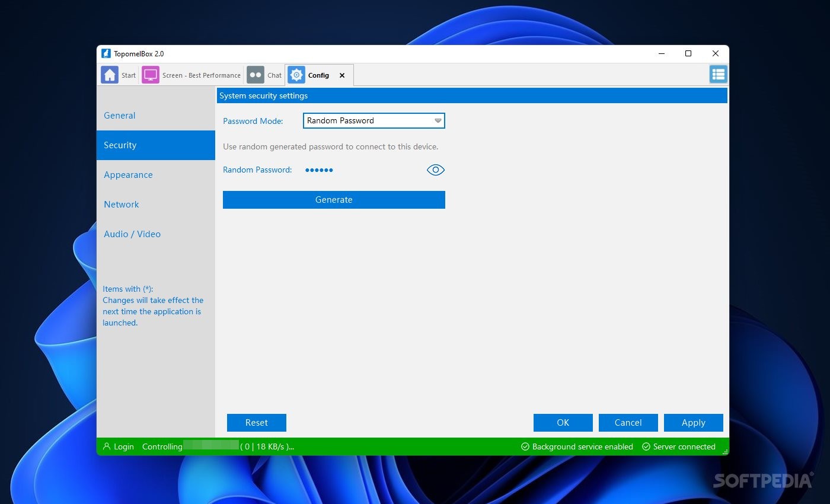
Task: Open the Password Mode dropdown
Action: pos(374,120)
